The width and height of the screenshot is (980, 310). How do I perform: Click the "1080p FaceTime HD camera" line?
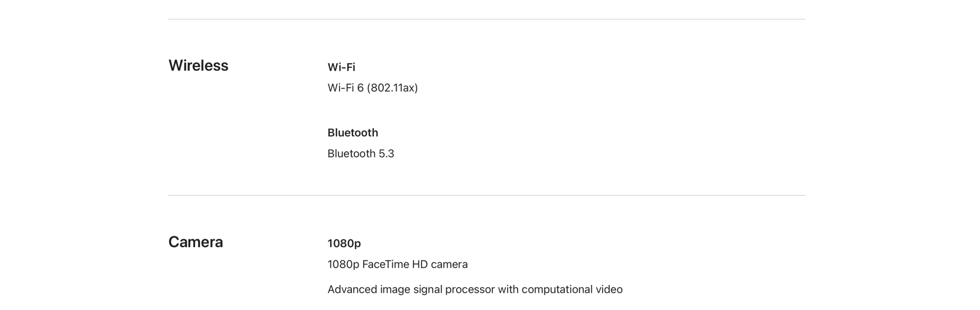click(397, 264)
